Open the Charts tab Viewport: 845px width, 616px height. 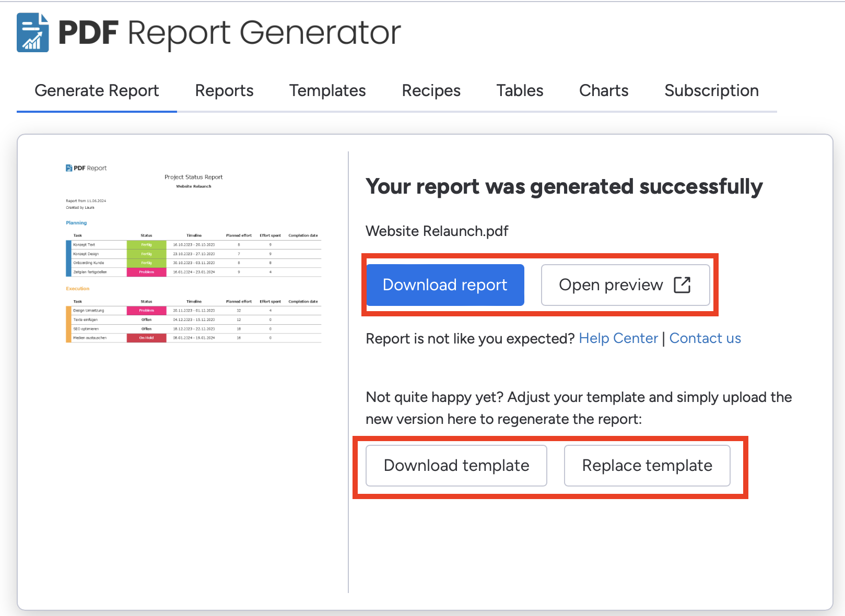(604, 91)
